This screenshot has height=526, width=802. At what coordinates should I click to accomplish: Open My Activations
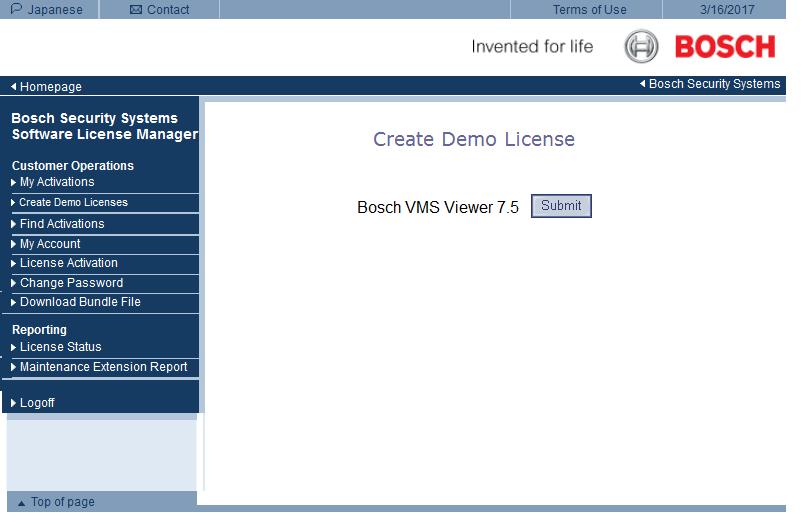[57, 182]
